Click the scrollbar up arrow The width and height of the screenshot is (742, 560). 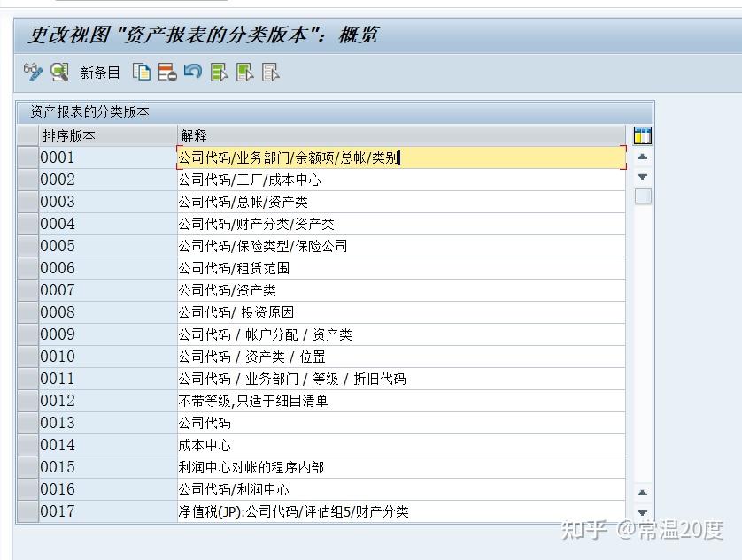point(641,157)
